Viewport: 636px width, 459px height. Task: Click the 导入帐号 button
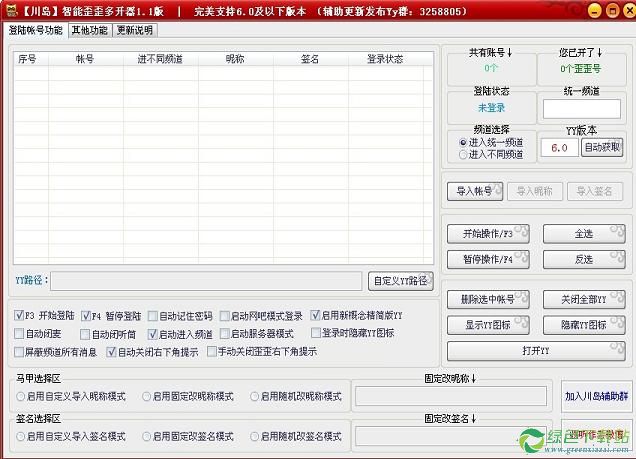tap(474, 191)
